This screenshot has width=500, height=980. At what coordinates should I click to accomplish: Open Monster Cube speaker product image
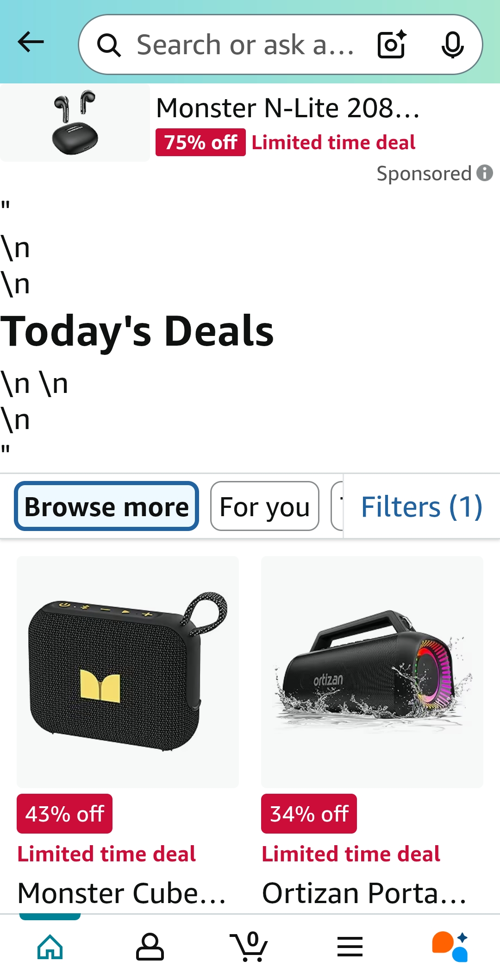click(128, 671)
